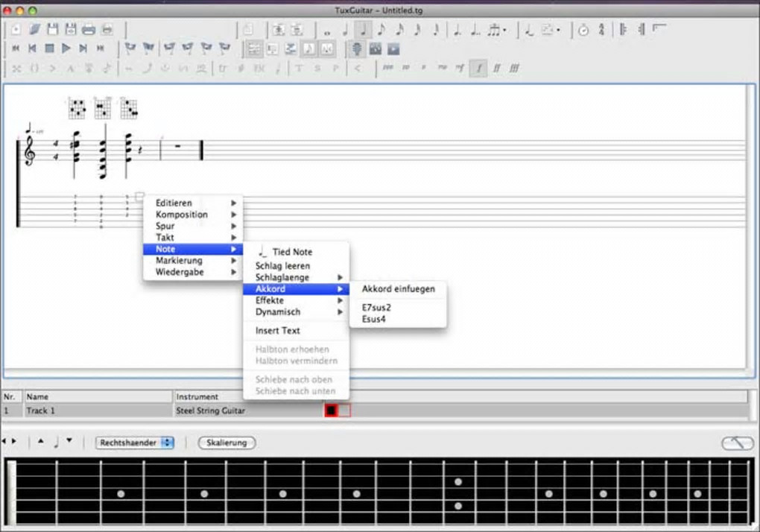
Task: Click the Print icon in toolbar
Action: pyautogui.click(x=89, y=30)
